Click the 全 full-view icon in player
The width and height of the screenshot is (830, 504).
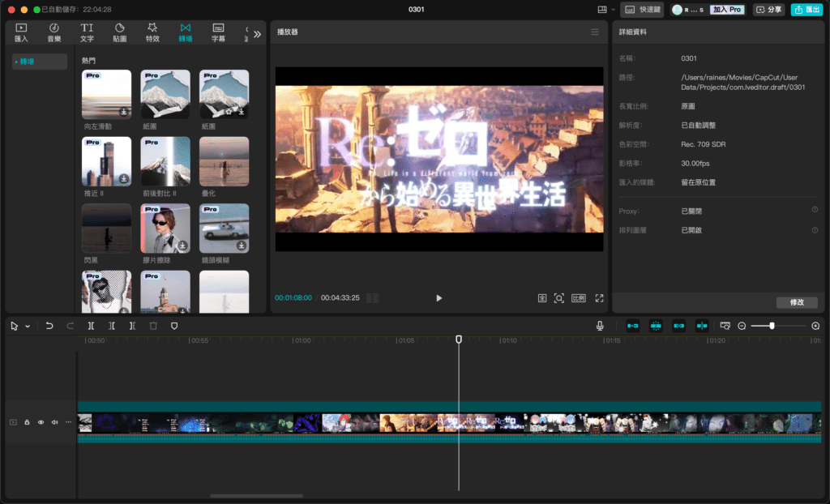tap(542, 298)
